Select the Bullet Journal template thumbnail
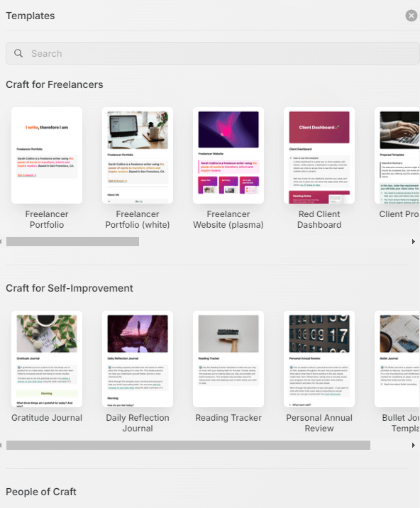The image size is (420, 508). [397, 359]
